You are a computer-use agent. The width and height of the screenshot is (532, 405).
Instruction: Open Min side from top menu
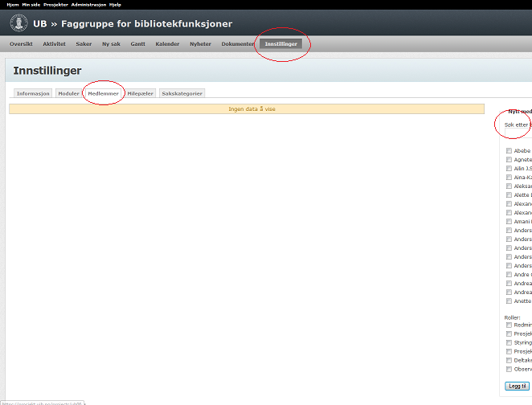(x=31, y=4)
